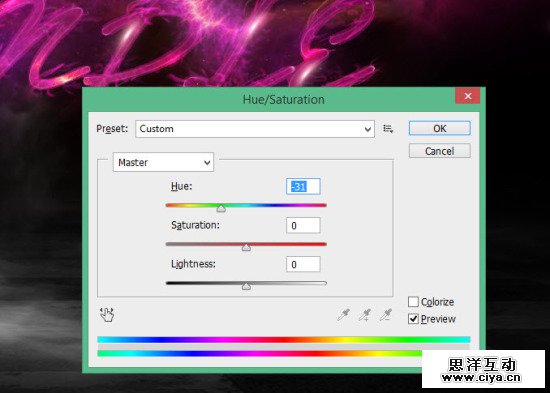The height and width of the screenshot is (393, 550).
Task: Click the Hue value field
Action: pyautogui.click(x=303, y=186)
